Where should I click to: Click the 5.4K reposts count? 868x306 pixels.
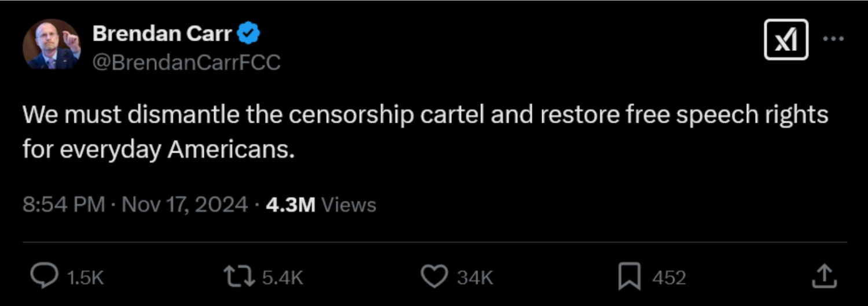tap(282, 278)
